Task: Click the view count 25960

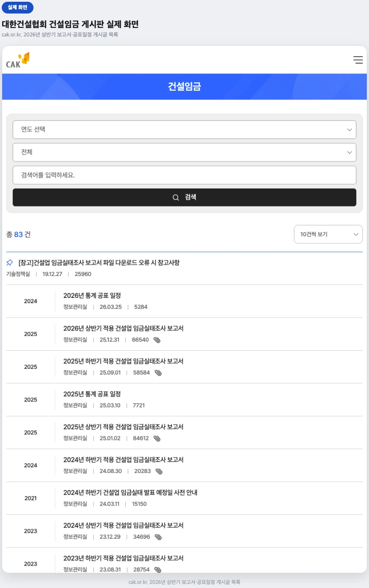Action: (x=83, y=274)
